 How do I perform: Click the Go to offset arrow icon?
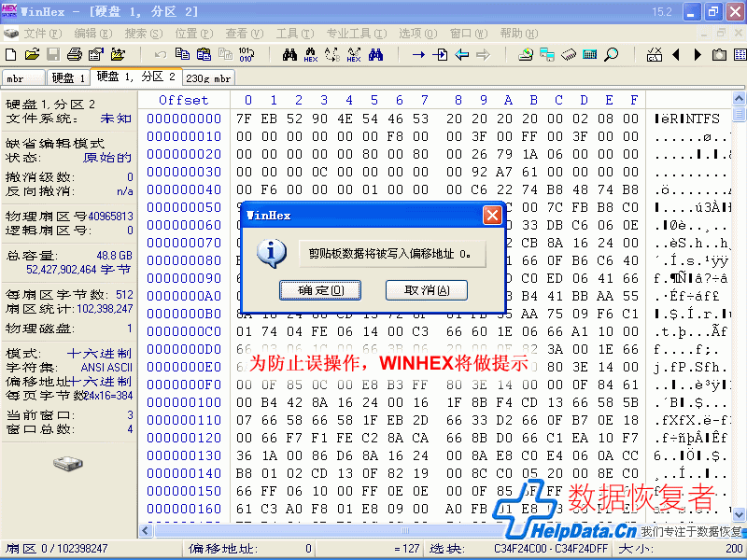(x=418, y=55)
